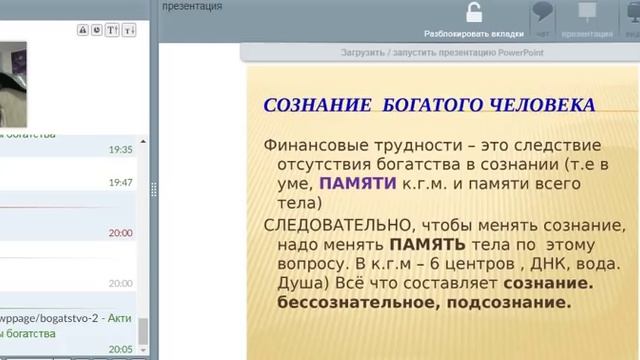Click bold text бессознательное, подсознание
The height and width of the screenshot is (360, 640).
point(424,303)
